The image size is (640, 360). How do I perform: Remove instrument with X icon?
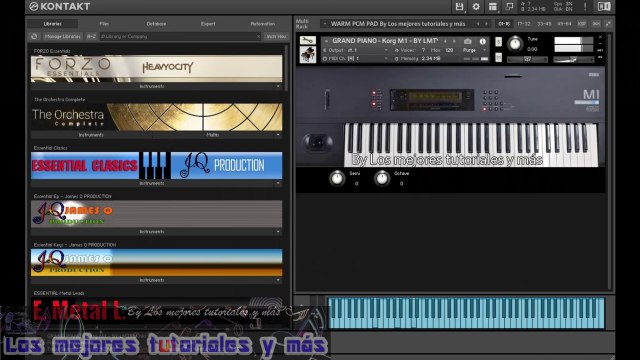pyautogui.click(x=600, y=37)
